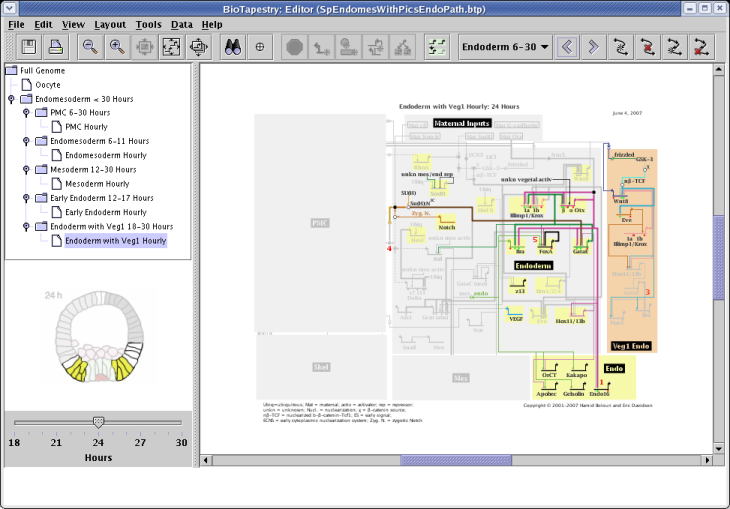The height and width of the screenshot is (509, 730).
Task: Toggle the green network overlay button
Action: [x=436, y=47]
